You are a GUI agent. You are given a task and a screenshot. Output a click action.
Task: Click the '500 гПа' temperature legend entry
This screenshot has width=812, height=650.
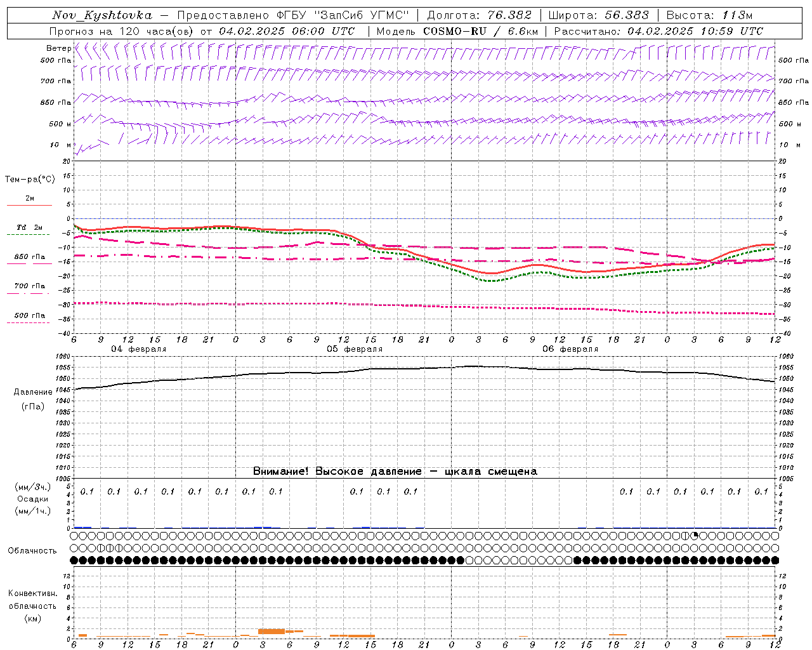tap(29, 315)
